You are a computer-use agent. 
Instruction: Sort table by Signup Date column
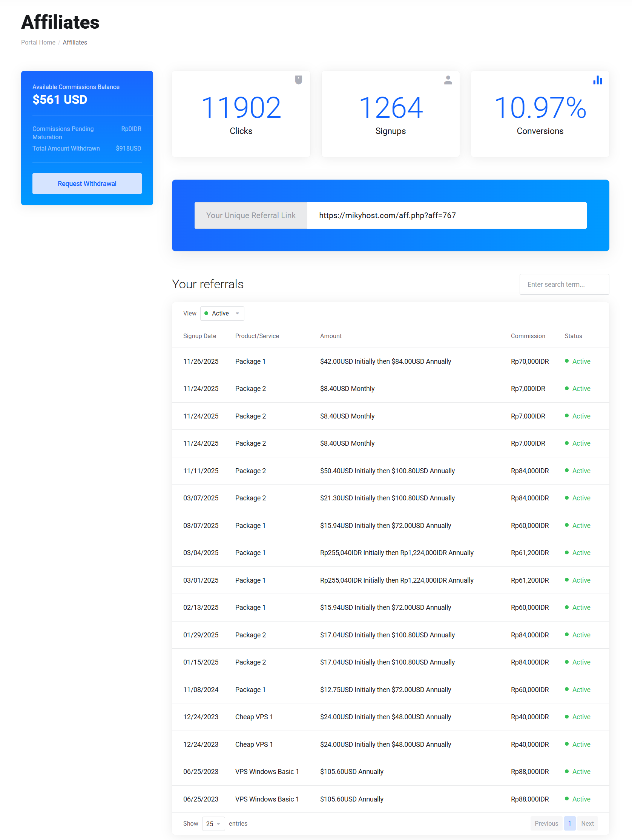(199, 336)
